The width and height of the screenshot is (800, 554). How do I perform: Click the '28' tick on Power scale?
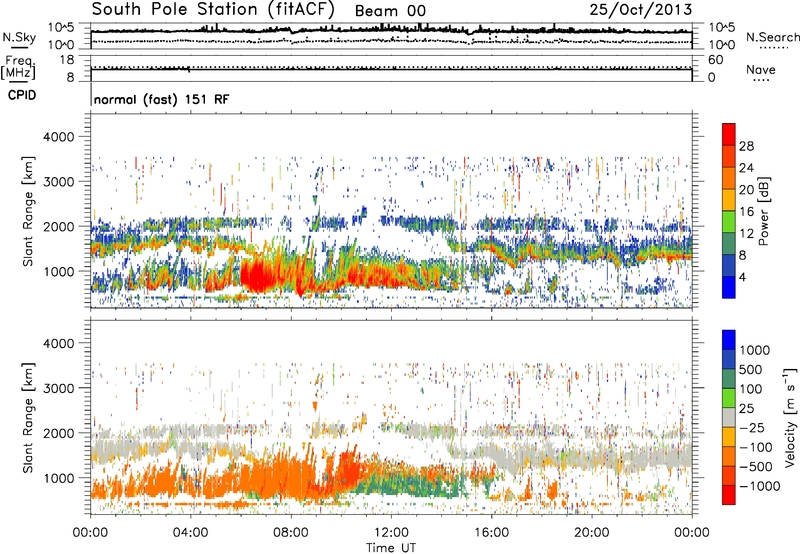click(x=746, y=146)
